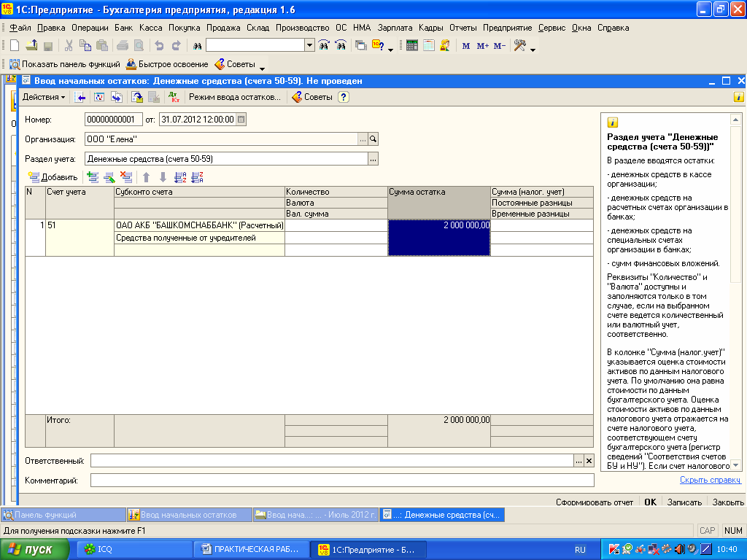Expand the tools toolbar options arrow
The image size is (747, 560).
click(x=533, y=50)
